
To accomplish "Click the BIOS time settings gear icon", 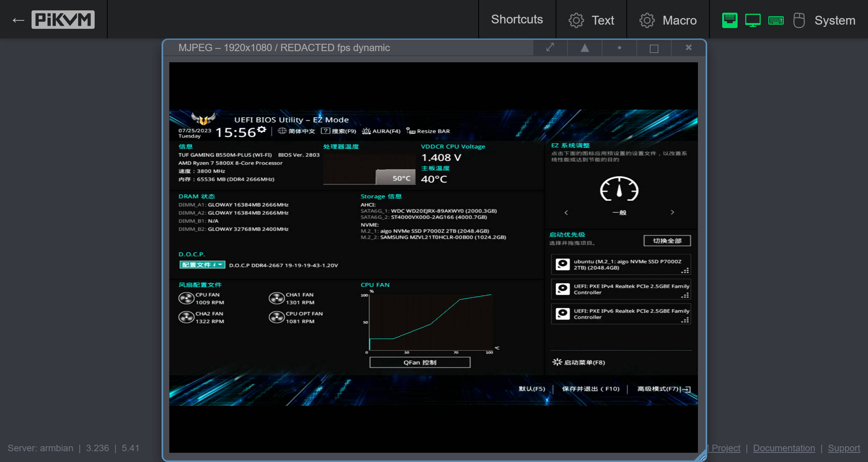I will point(262,130).
